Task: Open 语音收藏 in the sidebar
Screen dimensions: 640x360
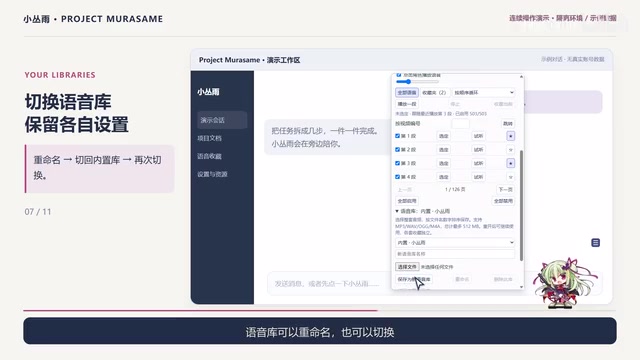Action: coord(209,156)
